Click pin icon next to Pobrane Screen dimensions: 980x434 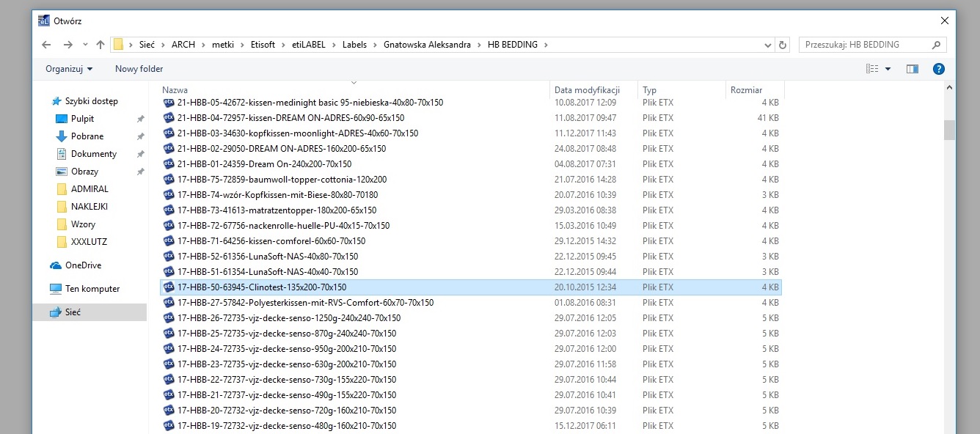coord(140,136)
